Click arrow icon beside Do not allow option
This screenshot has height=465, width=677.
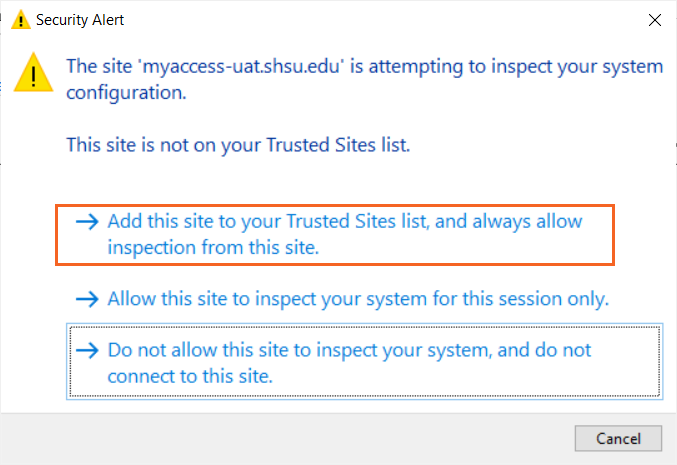[88, 350]
